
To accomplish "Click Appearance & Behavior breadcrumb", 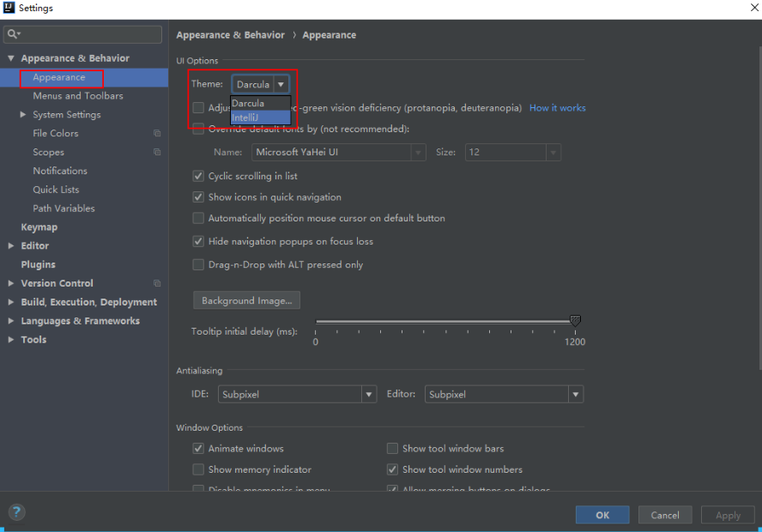I will (x=230, y=35).
